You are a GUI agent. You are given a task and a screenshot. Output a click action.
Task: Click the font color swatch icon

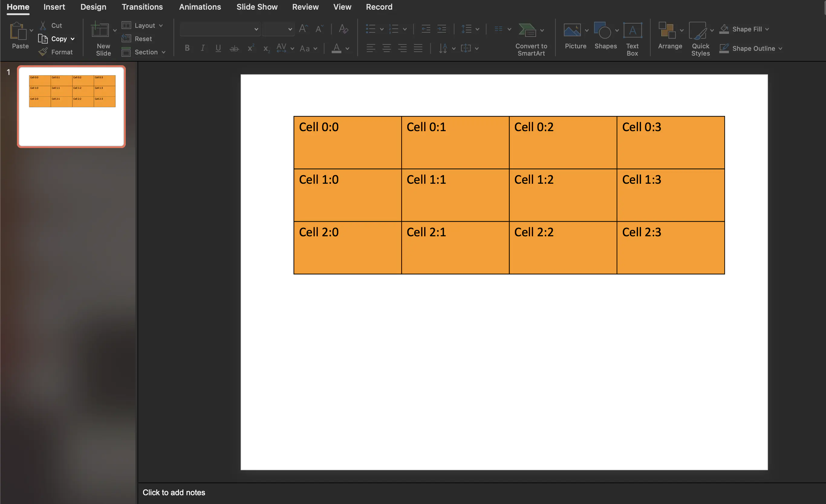coord(336,48)
